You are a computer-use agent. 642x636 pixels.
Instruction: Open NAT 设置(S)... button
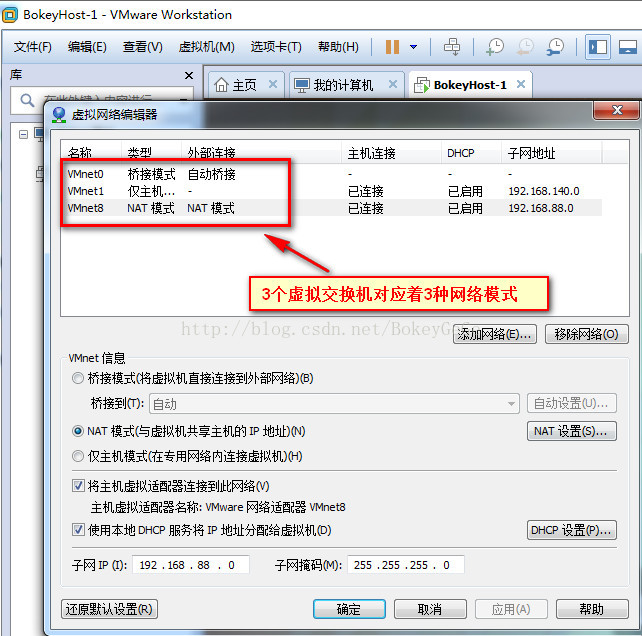572,431
